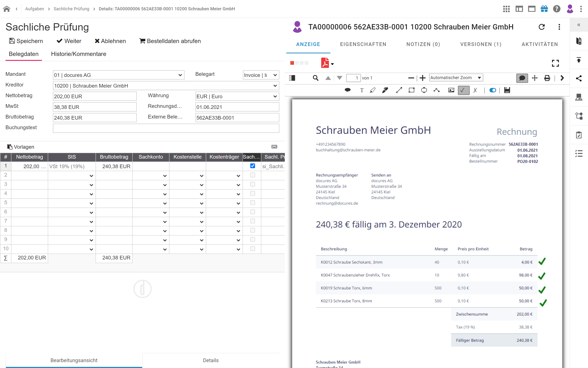Select the X cross stamp tool
The image size is (588, 368).
coord(475,90)
